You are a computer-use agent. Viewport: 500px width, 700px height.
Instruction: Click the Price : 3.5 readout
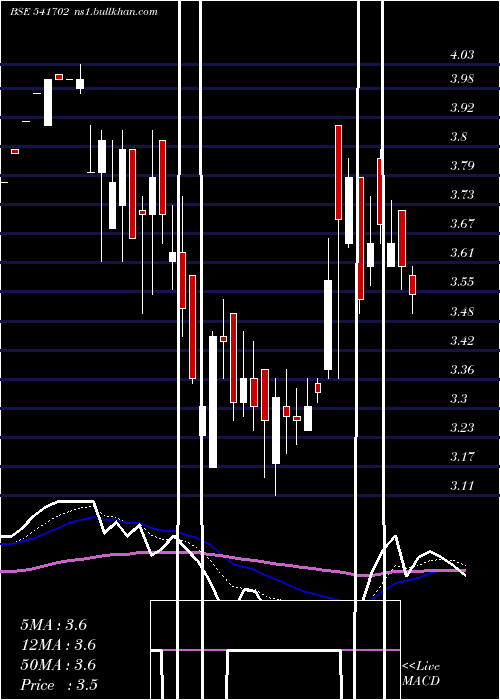pos(59,685)
